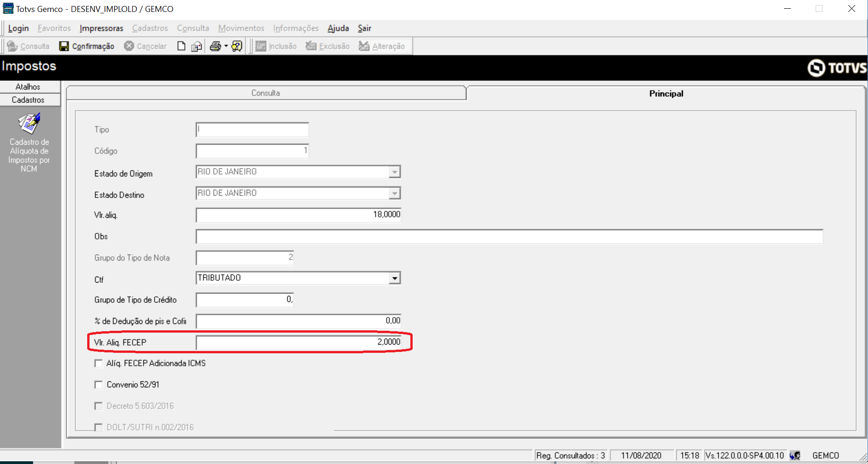Click the 11/08/2020 date in status bar
The height and width of the screenshot is (464, 868).
point(641,456)
